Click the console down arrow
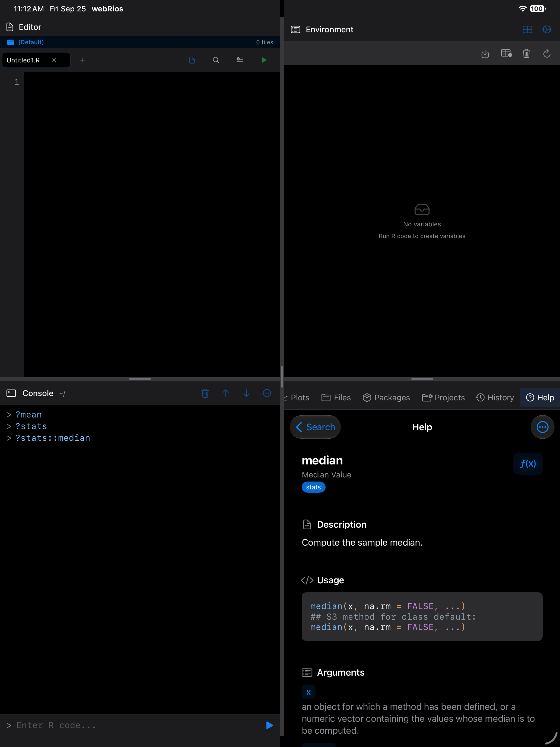Screen dimensions: 560x747 pyautogui.click(x=246, y=393)
